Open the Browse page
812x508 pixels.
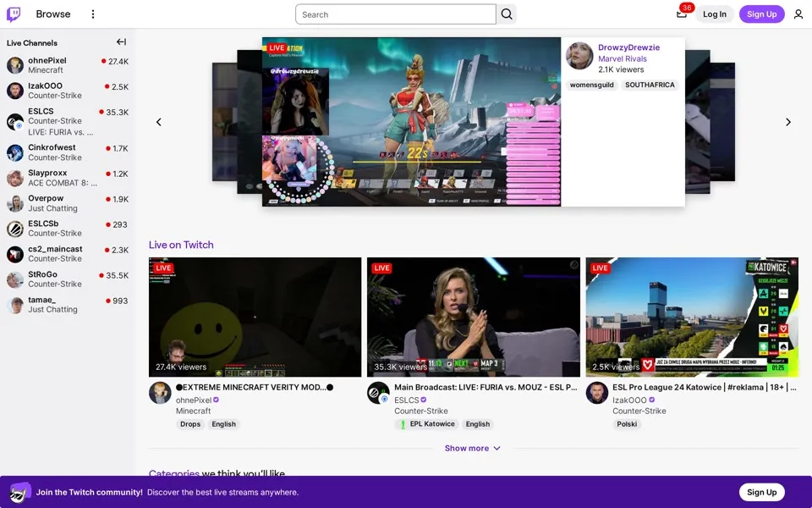[52, 14]
